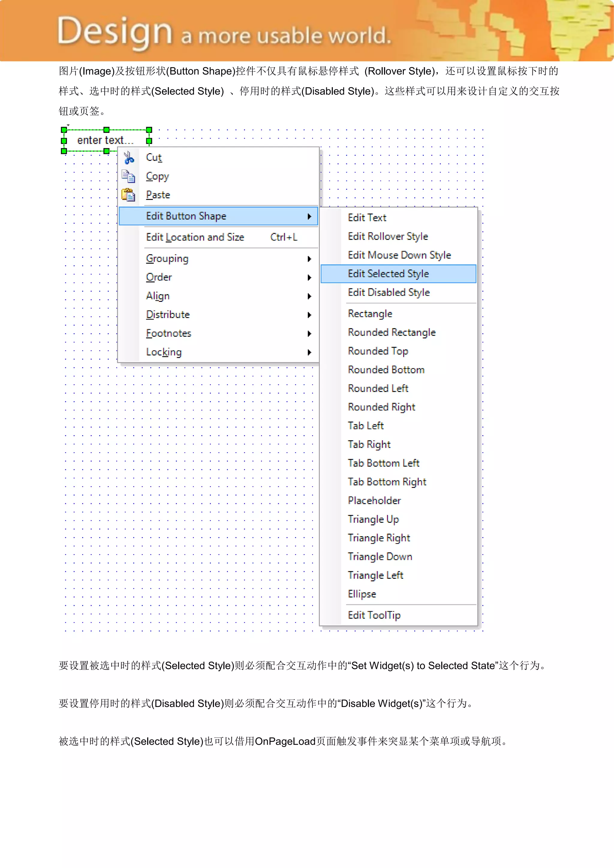Image resolution: width=614 pixels, height=868 pixels.
Task: Select Tab Bottom Right shape
Action: tap(387, 482)
